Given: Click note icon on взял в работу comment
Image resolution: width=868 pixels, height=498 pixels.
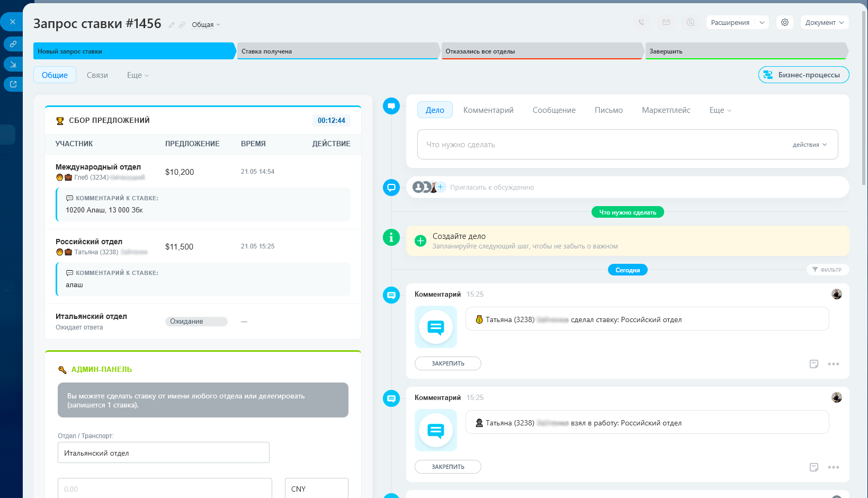Looking at the screenshot, I should point(814,467).
